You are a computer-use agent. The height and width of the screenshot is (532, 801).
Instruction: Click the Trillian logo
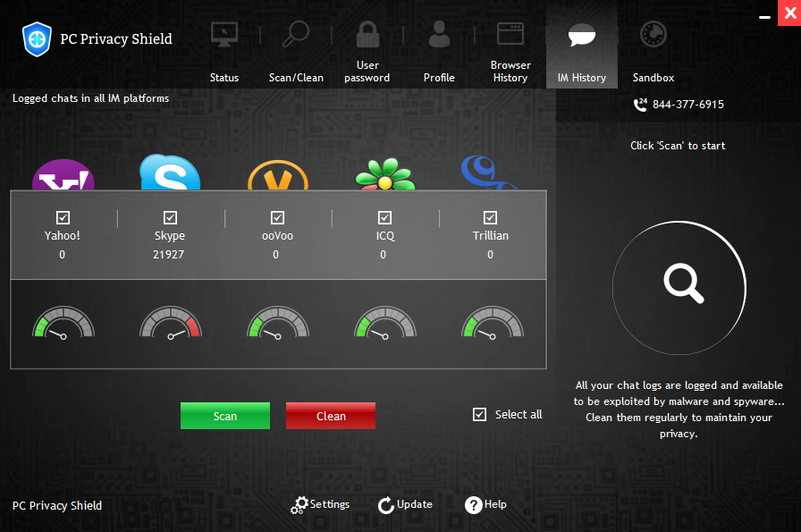click(489, 173)
